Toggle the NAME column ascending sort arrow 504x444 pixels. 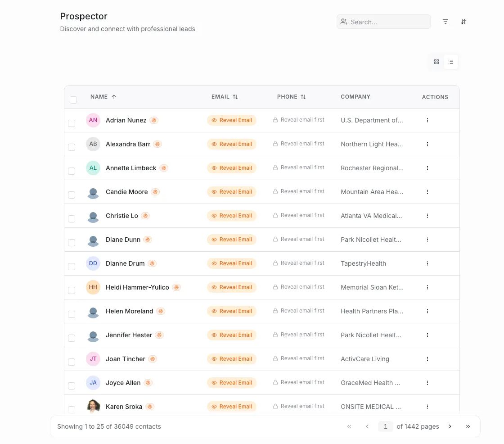(114, 96)
